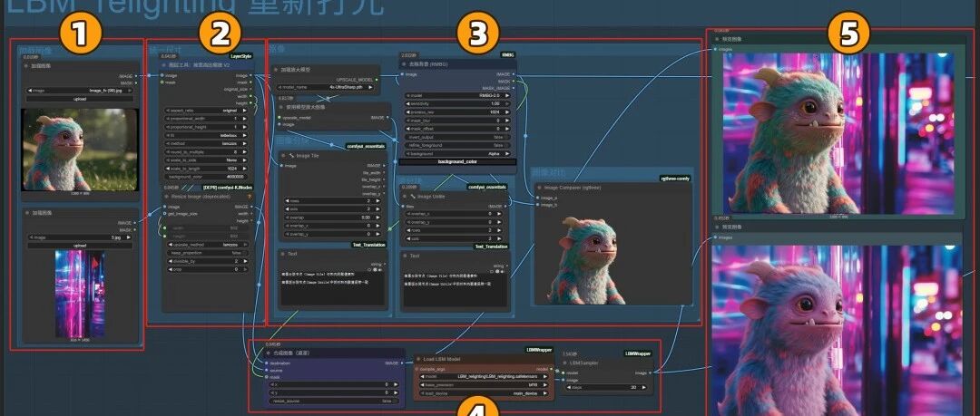
Task: Toggle invert_output in RMBG node
Action: coord(459,137)
